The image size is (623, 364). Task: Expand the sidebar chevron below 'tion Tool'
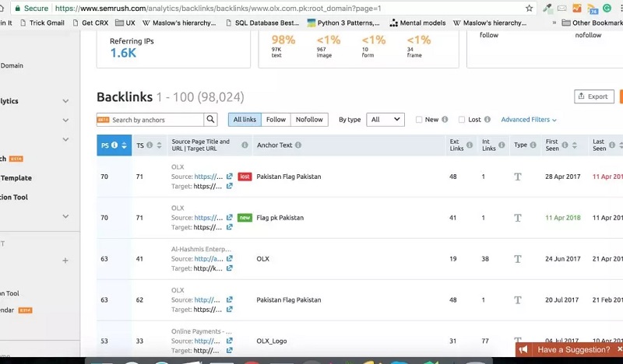tap(65, 216)
